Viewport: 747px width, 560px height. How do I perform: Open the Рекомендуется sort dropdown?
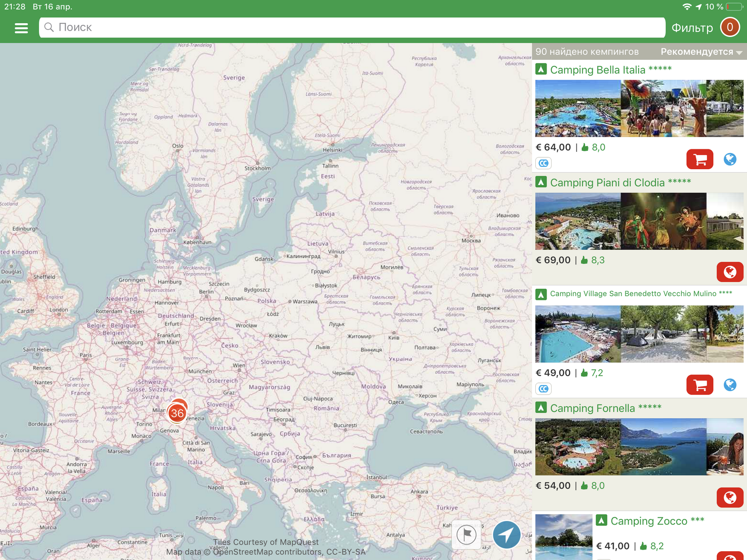click(x=701, y=52)
